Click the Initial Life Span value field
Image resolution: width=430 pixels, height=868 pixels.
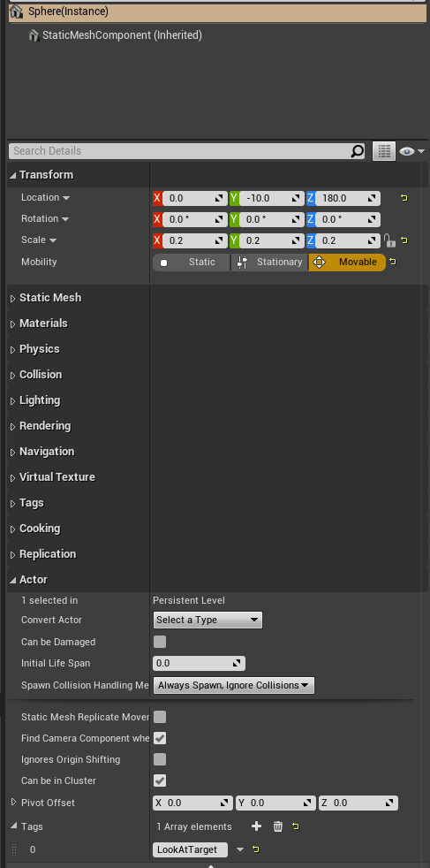tap(199, 663)
